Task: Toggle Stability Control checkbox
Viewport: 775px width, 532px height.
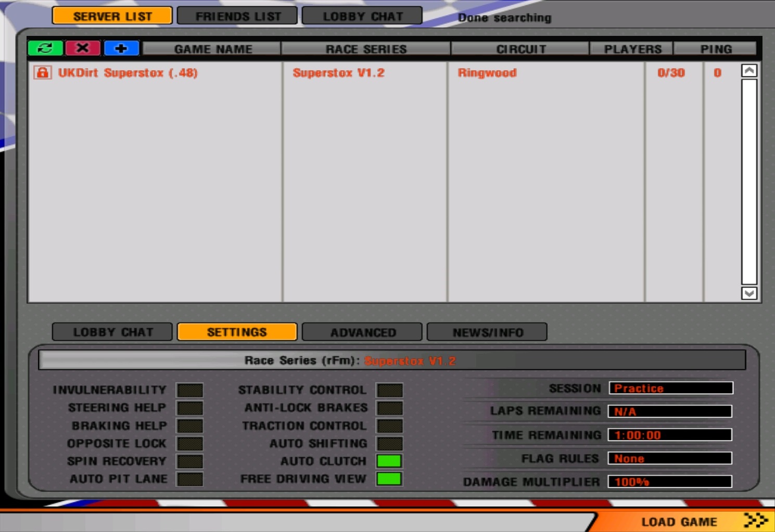Action: click(389, 390)
